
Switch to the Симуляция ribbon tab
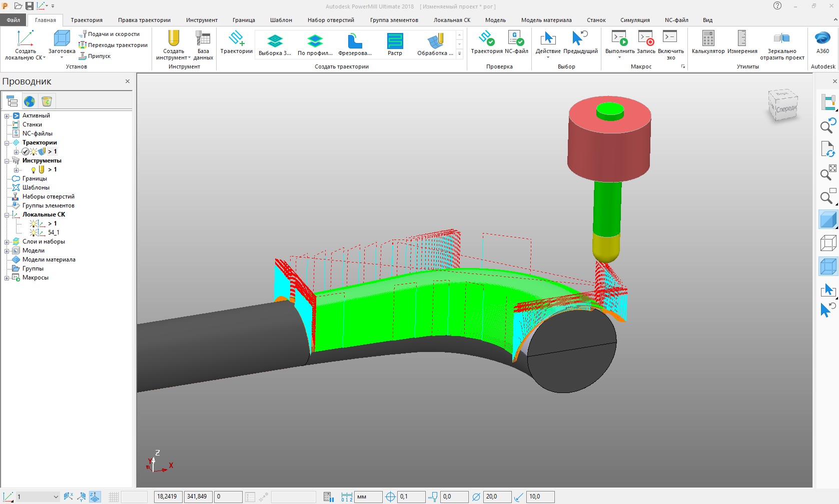click(634, 20)
